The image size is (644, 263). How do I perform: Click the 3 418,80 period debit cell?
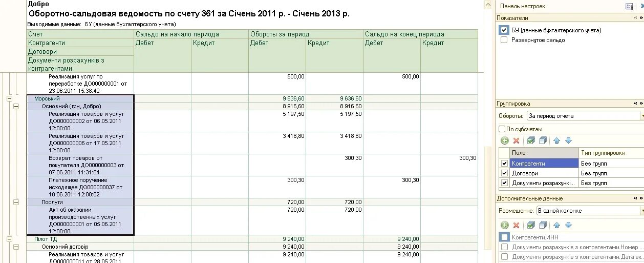(x=277, y=143)
